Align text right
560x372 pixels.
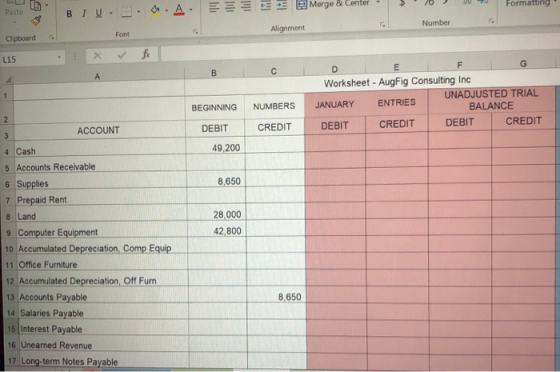pyautogui.click(x=245, y=6)
